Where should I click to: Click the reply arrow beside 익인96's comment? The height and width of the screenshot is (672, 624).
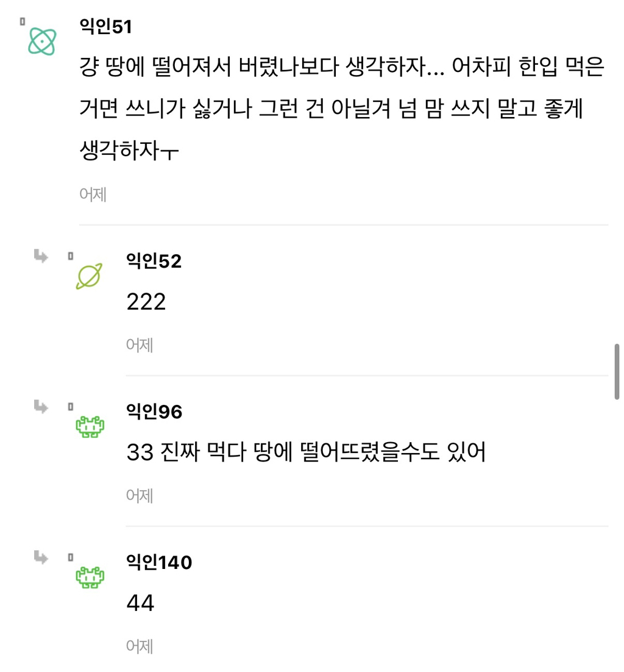(41, 406)
